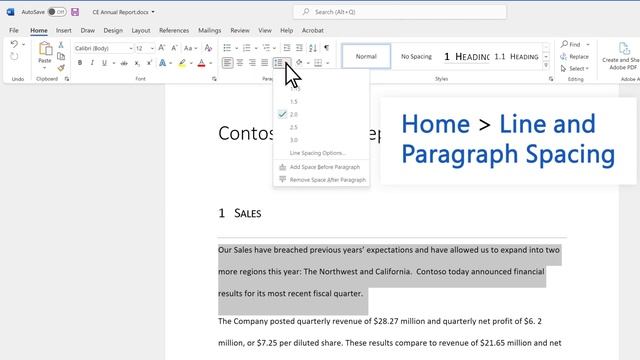Click the Replace button
The height and width of the screenshot is (360, 640).
pos(575,56)
